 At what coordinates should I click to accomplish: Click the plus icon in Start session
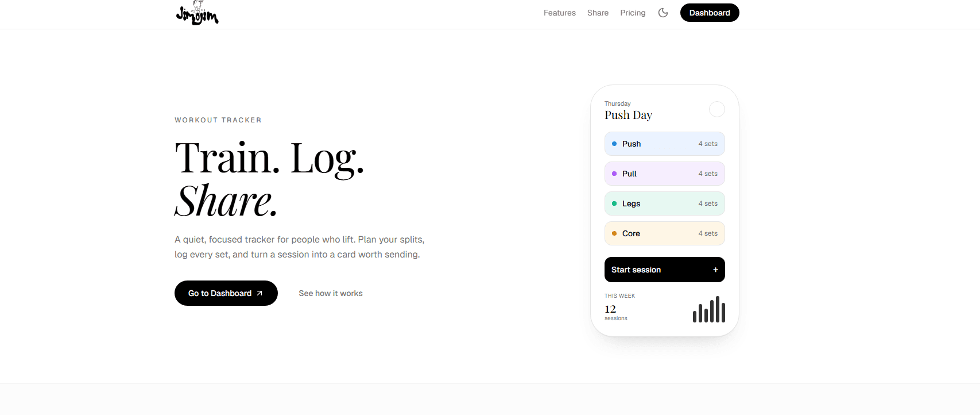[x=715, y=270]
